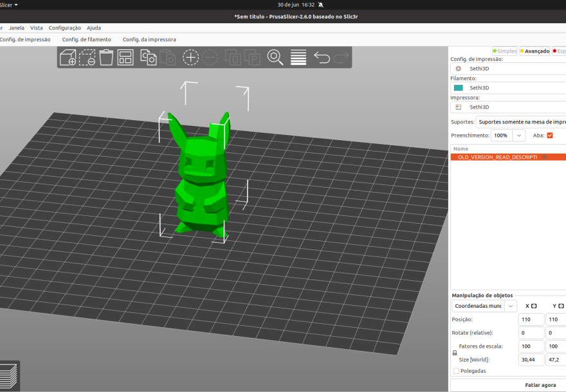Click the Size Y field showing 47,2
This screenshot has width=566, height=392.
click(x=556, y=359)
